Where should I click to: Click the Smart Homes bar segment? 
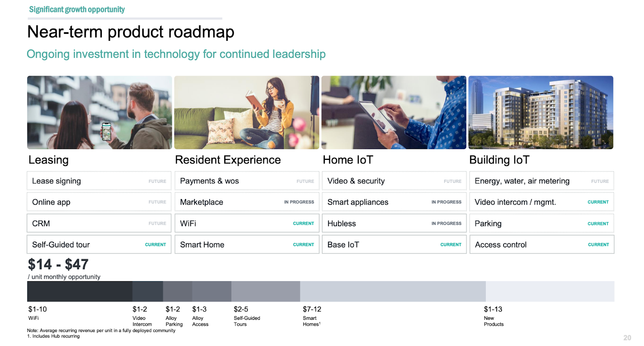393,291
